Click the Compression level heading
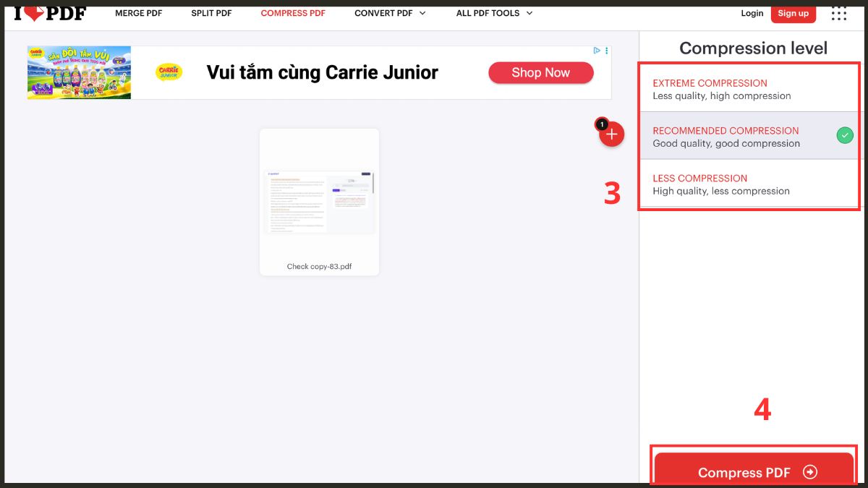The width and height of the screenshot is (868, 488). [x=753, y=48]
